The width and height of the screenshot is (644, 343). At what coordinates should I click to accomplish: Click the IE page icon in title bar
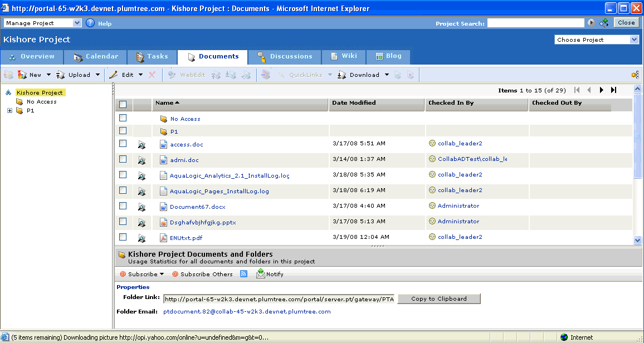pyautogui.click(x=6, y=8)
